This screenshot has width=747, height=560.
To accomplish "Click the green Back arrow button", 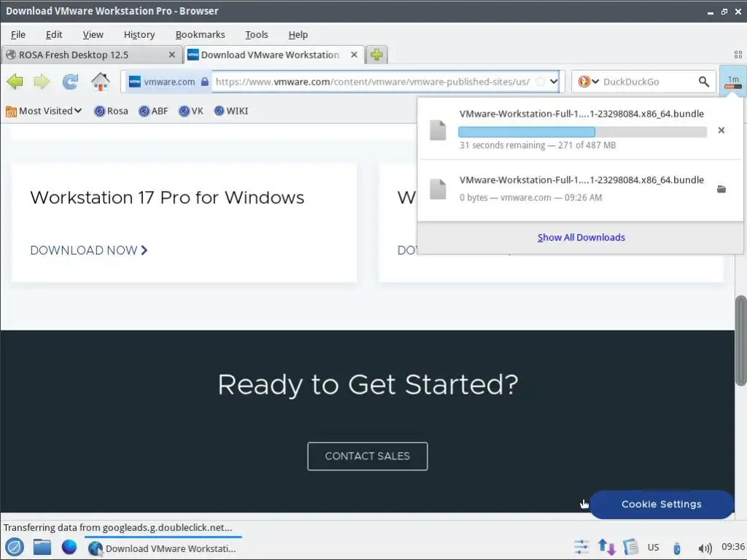I will point(15,82).
